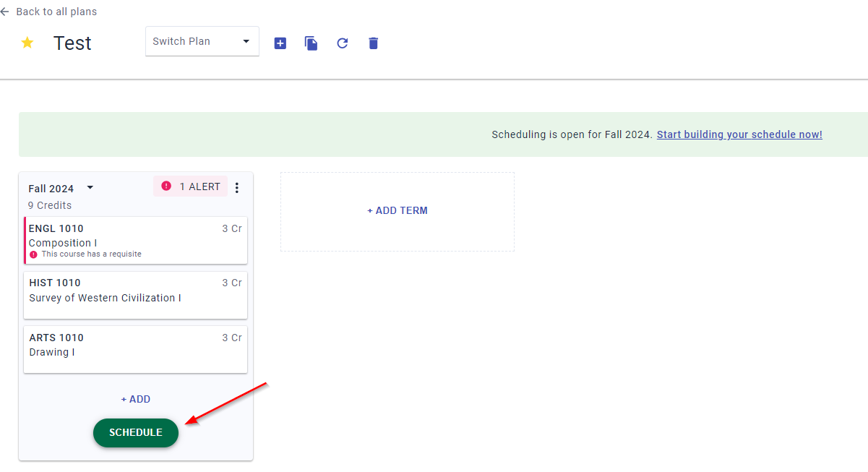
Task: Click the refresh plan icon
Action: (x=343, y=43)
